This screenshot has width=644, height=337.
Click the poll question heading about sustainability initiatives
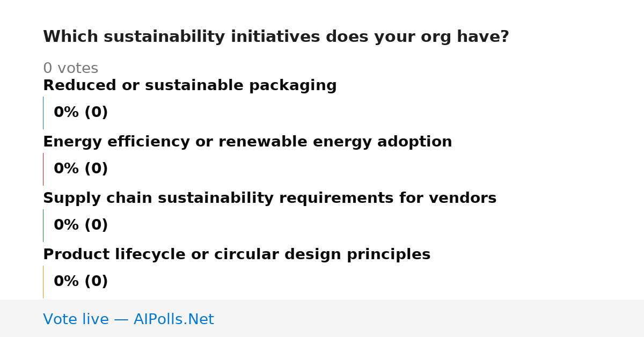(276, 37)
